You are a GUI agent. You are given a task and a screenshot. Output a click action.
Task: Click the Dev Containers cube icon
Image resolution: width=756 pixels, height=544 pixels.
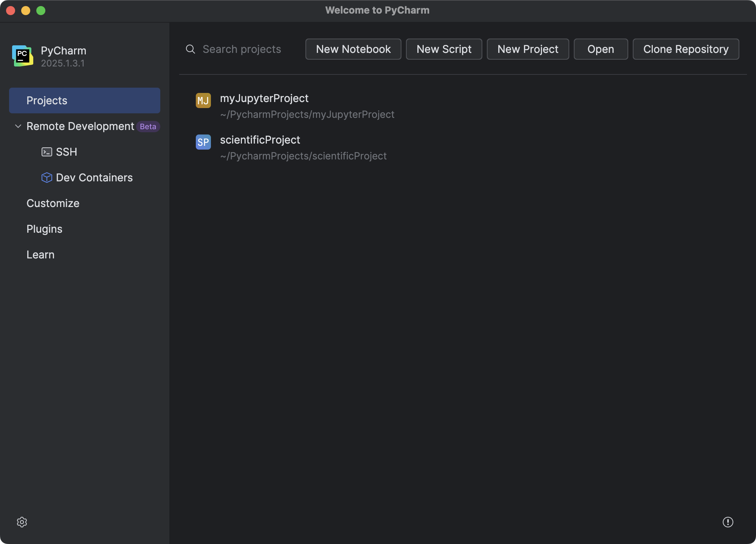tap(46, 177)
